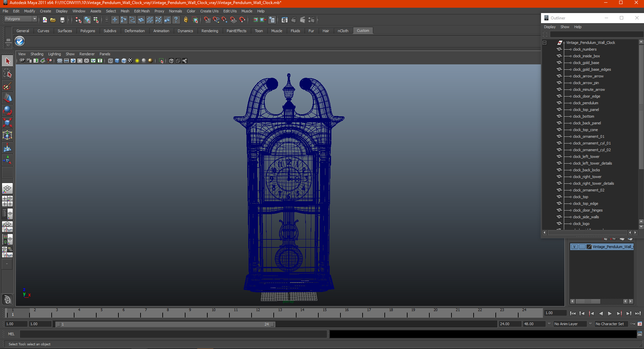
Task: Collapse Vintage_Pendulum_Wall_Clock tree in Outliner
Action: pos(545,43)
